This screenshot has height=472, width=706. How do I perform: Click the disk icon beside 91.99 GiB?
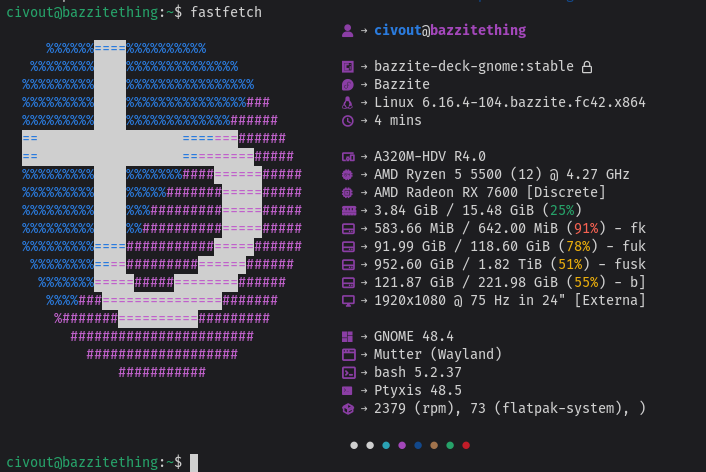click(348, 247)
